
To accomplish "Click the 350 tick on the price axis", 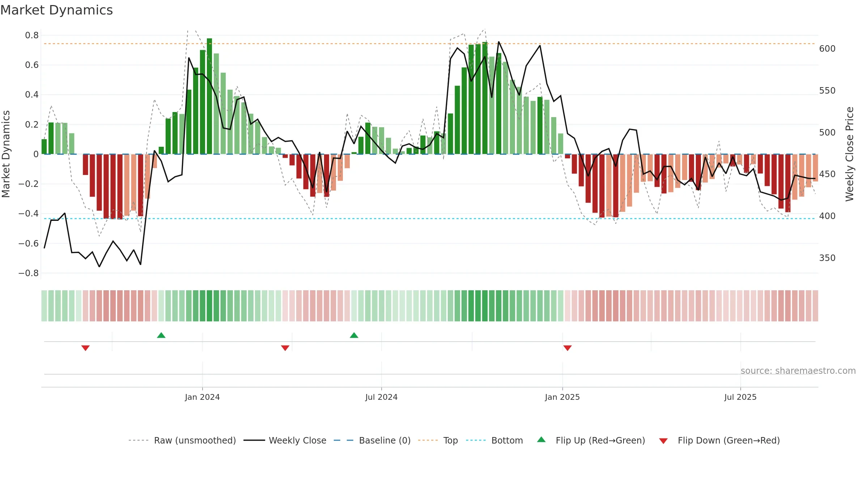I will point(827,258).
